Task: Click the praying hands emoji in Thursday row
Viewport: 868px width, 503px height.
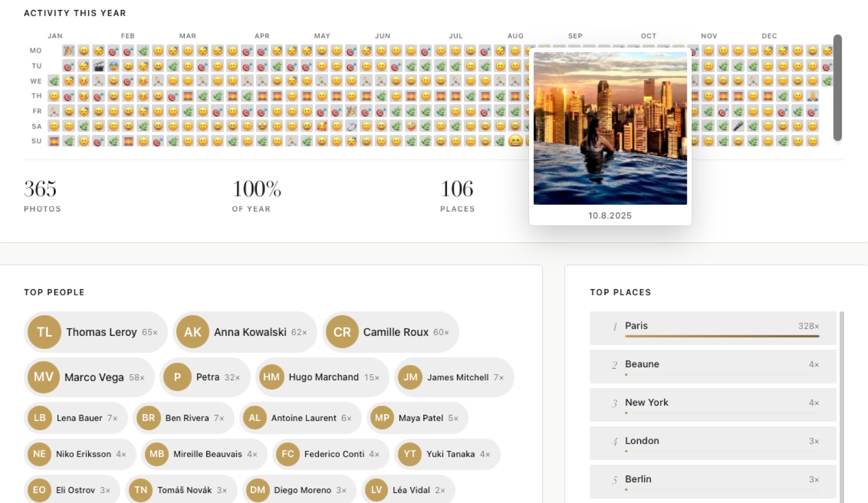Action: point(812,96)
